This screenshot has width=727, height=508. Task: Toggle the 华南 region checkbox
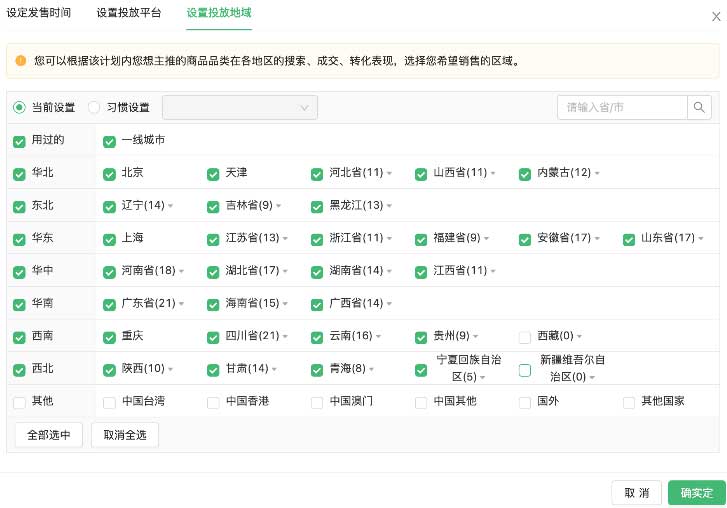19,305
